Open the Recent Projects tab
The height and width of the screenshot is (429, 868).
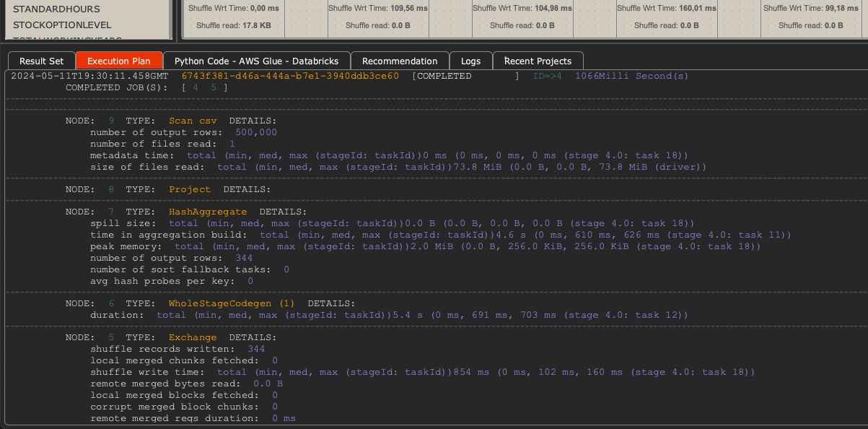click(538, 61)
